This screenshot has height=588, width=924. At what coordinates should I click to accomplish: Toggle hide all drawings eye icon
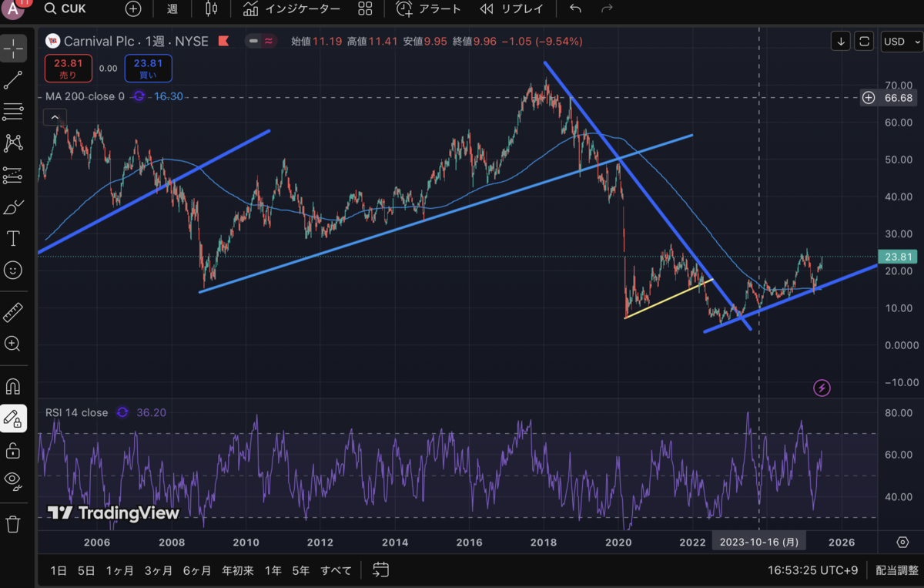(13, 482)
